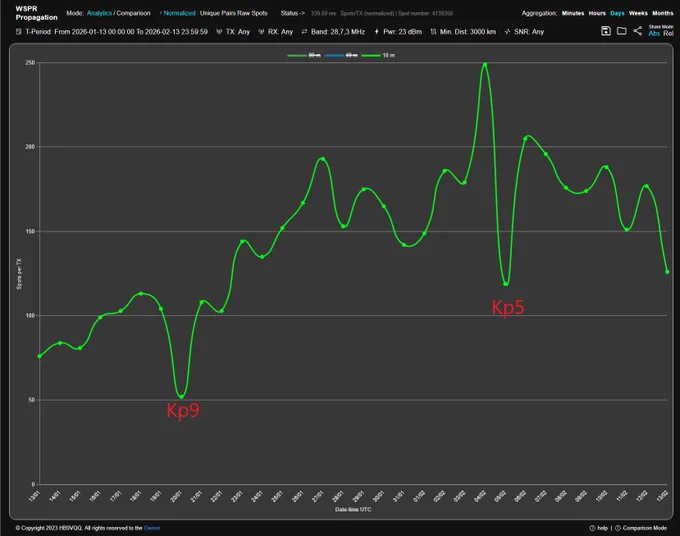Viewport: 680px width, 536px height.
Task: Set Share Mode to Rel
Action: (x=668, y=33)
